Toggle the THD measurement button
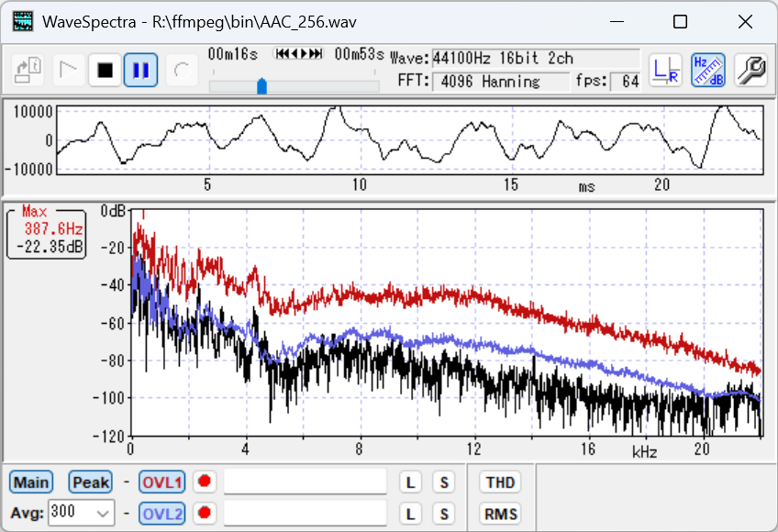The height and width of the screenshot is (532, 778). (500, 482)
